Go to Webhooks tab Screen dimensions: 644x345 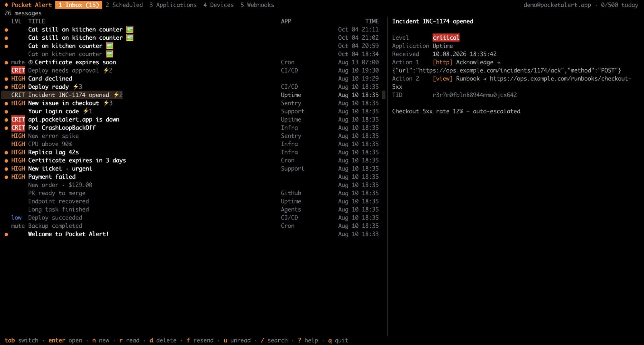[x=257, y=5]
